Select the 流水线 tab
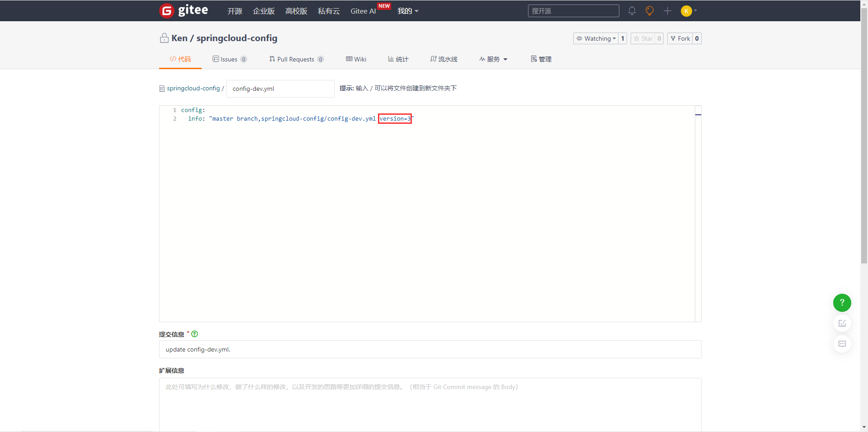This screenshot has height=432, width=868. tap(443, 59)
